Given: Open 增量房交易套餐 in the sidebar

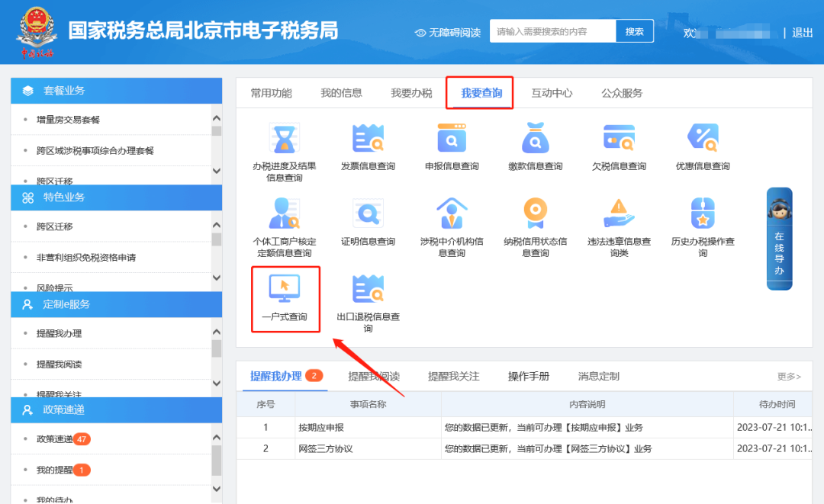Looking at the screenshot, I should [68, 120].
